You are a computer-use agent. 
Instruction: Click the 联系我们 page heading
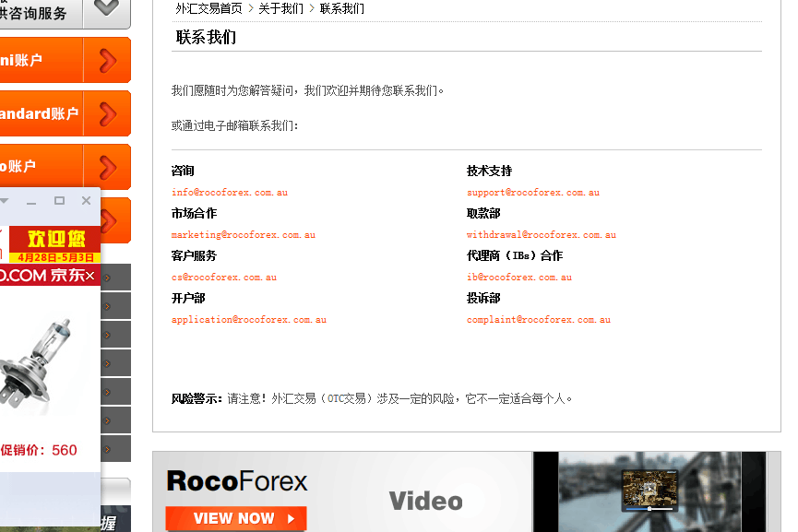[x=206, y=37]
